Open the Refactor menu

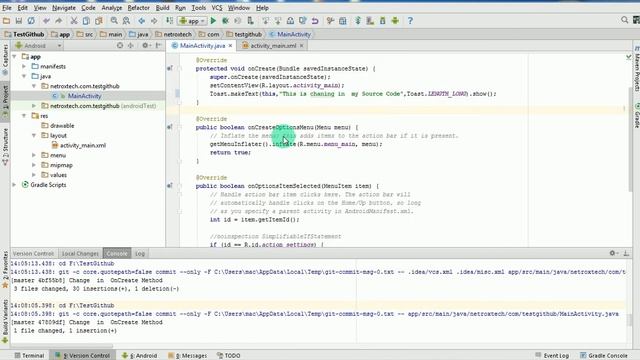tap(138, 8)
